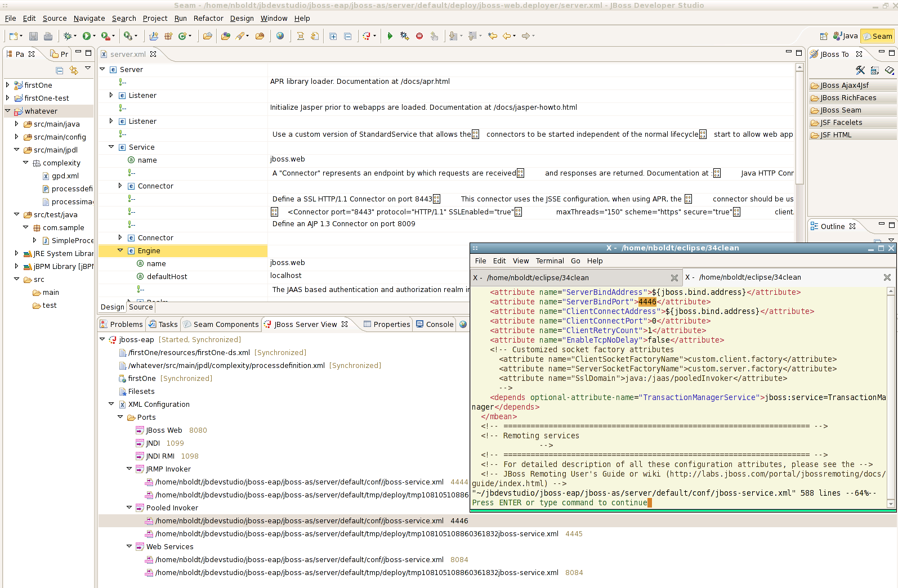Collapse the Engine element in editor
Screen dimensions: 898x588
click(x=120, y=250)
